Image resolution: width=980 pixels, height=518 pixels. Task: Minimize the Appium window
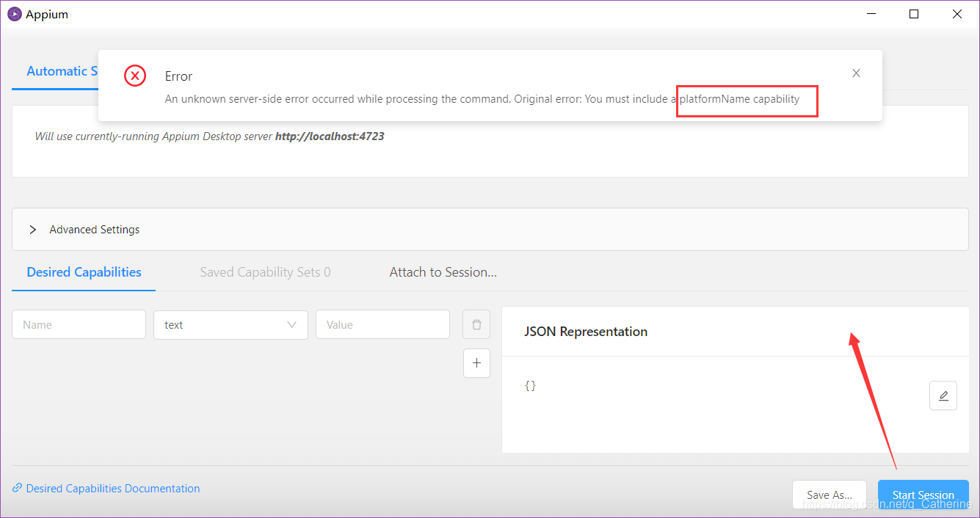[871, 14]
